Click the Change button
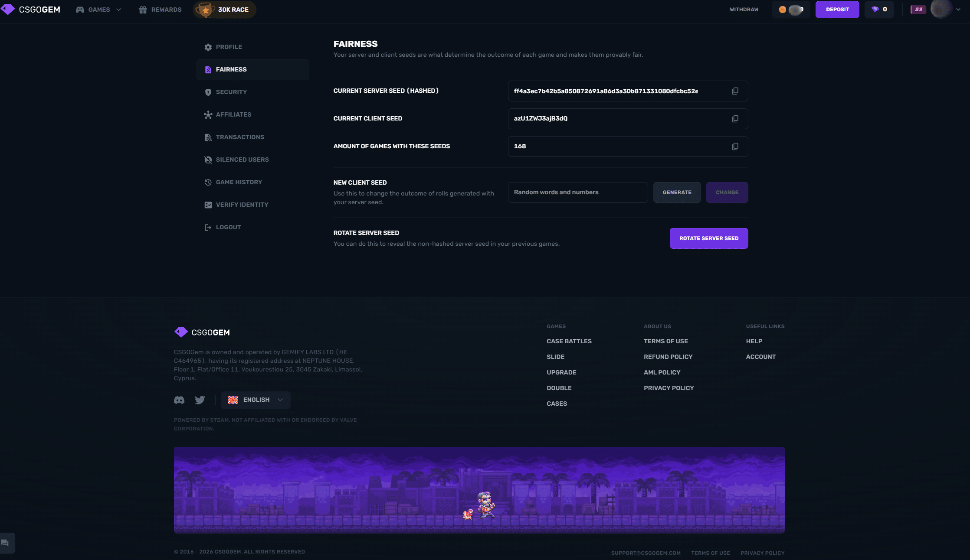 (727, 192)
